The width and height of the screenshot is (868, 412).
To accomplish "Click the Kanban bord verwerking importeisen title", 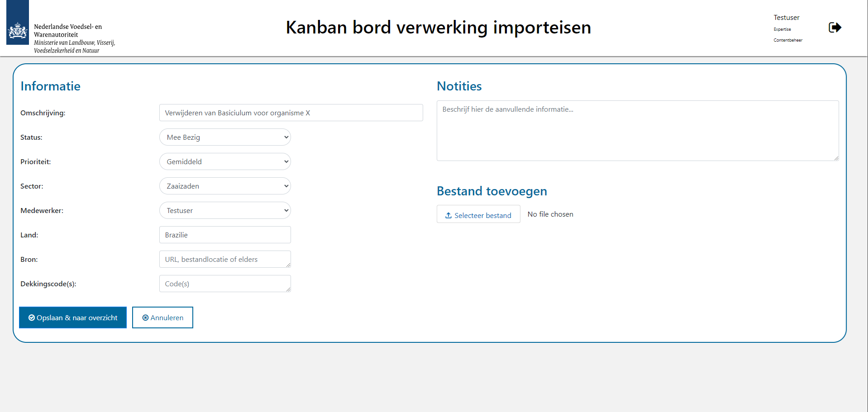I will tap(438, 28).
